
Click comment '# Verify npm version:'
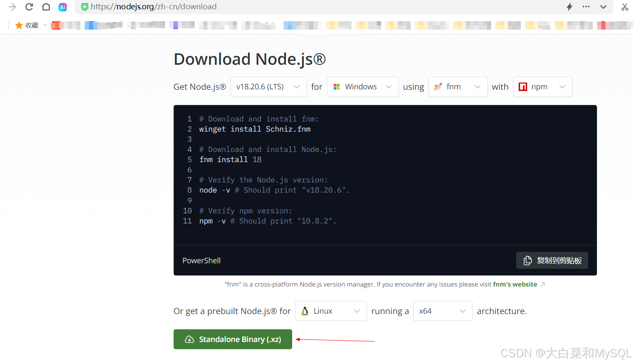pyautogui.click(x=246, y=211)
